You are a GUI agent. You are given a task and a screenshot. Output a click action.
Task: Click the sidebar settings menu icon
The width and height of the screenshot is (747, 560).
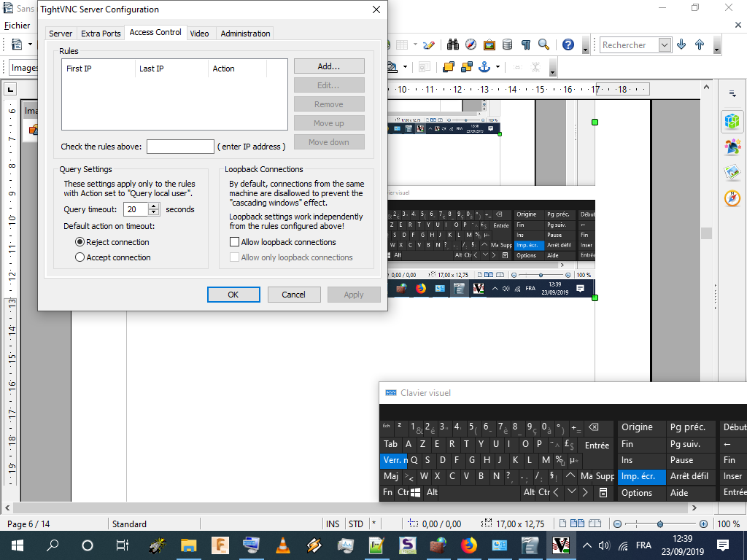coord(732,94)
